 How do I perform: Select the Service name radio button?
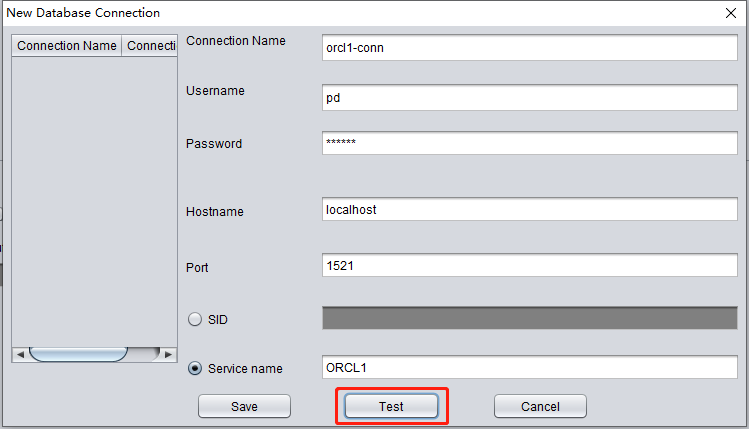click(195, 368)
